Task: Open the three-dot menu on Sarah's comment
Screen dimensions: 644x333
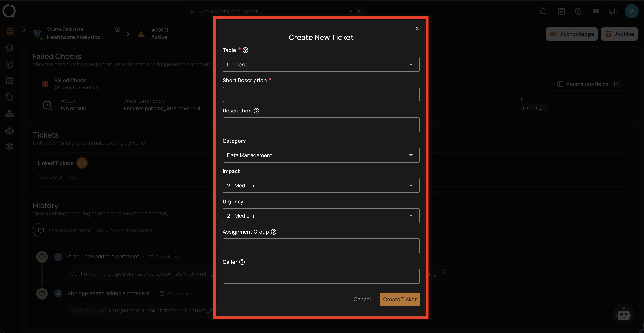Action: pos(444,272)
